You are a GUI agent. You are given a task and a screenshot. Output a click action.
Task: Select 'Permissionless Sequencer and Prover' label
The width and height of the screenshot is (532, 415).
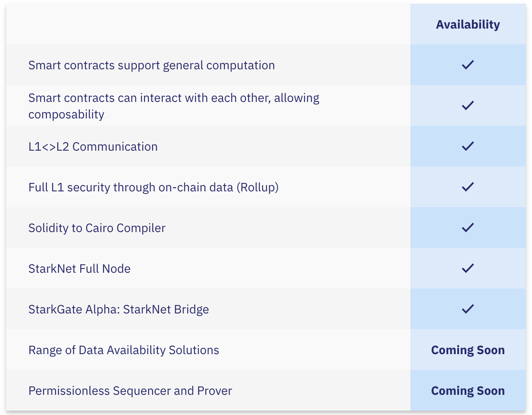point(130,391)
